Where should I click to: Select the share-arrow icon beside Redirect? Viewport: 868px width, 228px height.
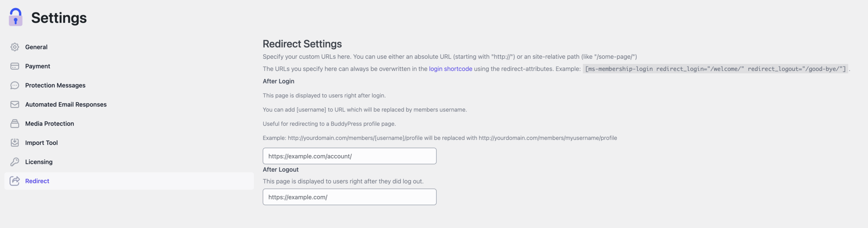tap(15, 181)
